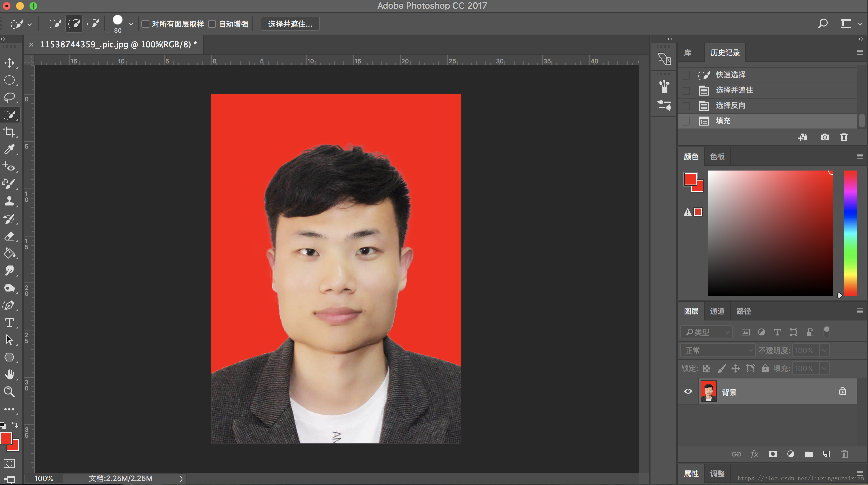The image size is (868, 485).
Task: Create new snapshot with camera icon
Action: click(824, 137)
